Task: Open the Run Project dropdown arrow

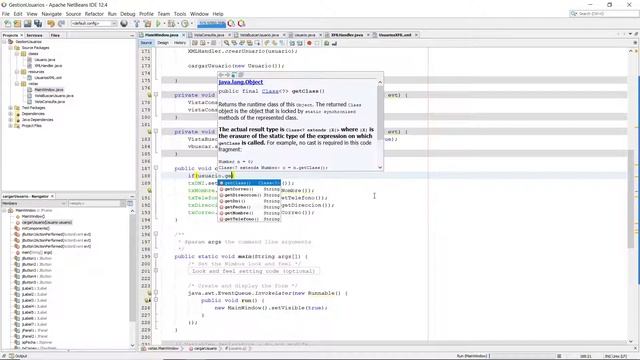Action: point(164,24)
